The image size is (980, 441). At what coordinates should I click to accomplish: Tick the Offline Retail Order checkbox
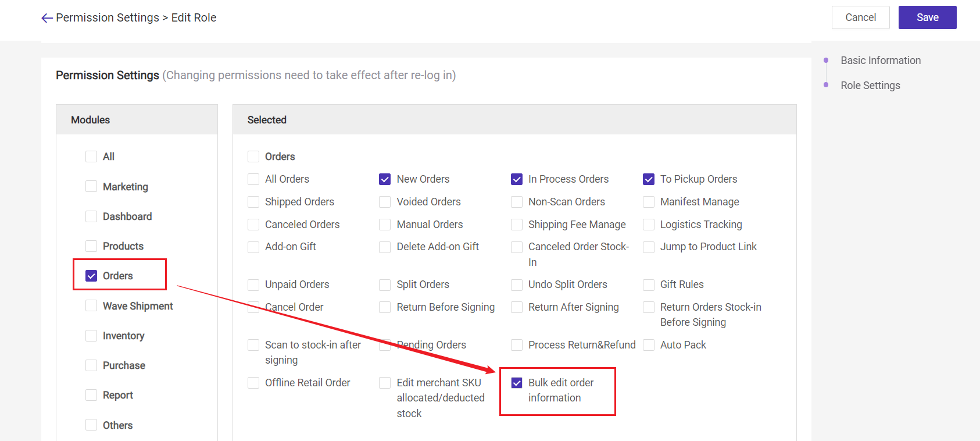(253, 383)
